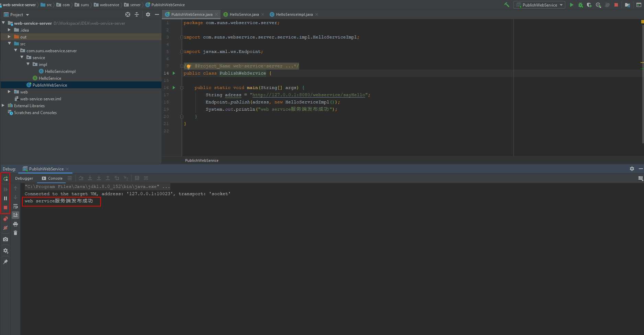Collapse the web-service-server root node

click(x=3, y=23)
